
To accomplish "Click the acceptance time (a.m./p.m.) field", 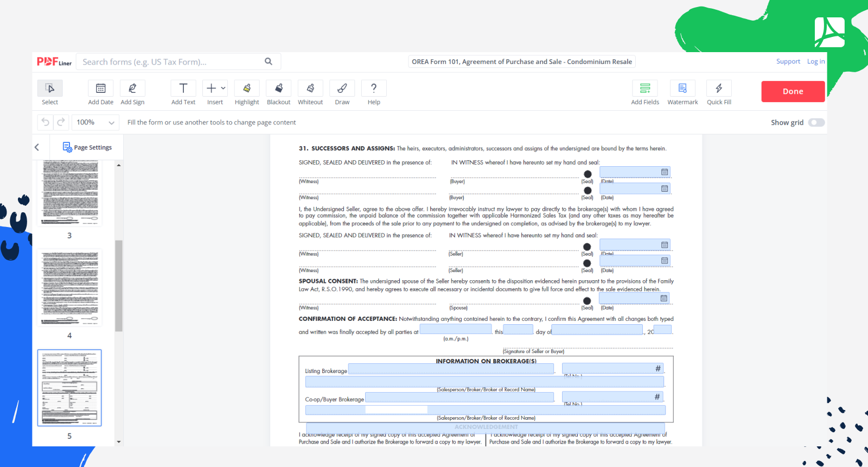I will pos(456,329).
